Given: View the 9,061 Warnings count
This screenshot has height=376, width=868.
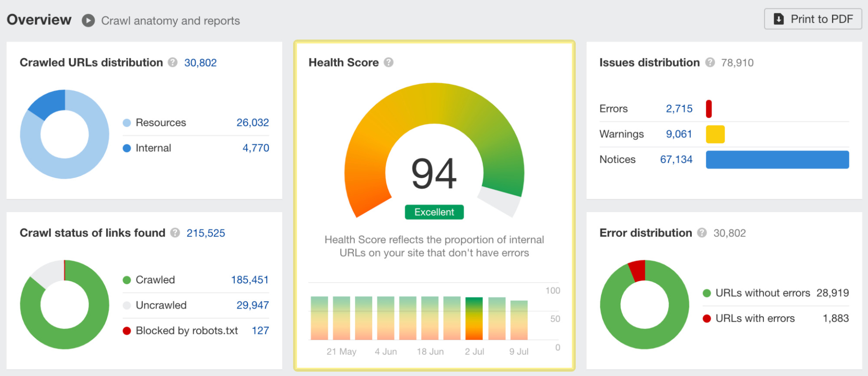Looking at the screenshot, I should tap(679, 134).
